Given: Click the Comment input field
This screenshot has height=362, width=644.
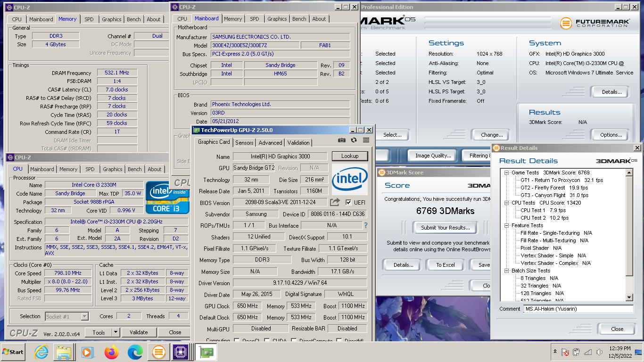Looking at the screenshot, I should pyautogui.click(x=578, y=309).
